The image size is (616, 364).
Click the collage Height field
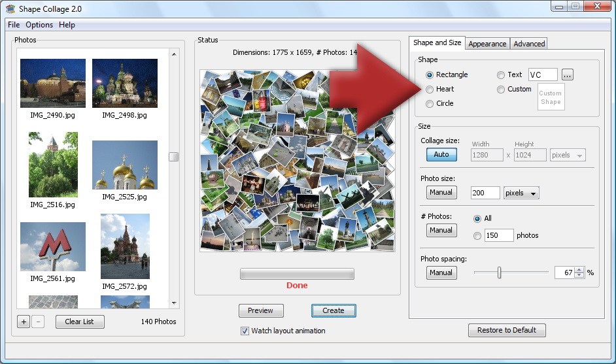tap(530, 155)
